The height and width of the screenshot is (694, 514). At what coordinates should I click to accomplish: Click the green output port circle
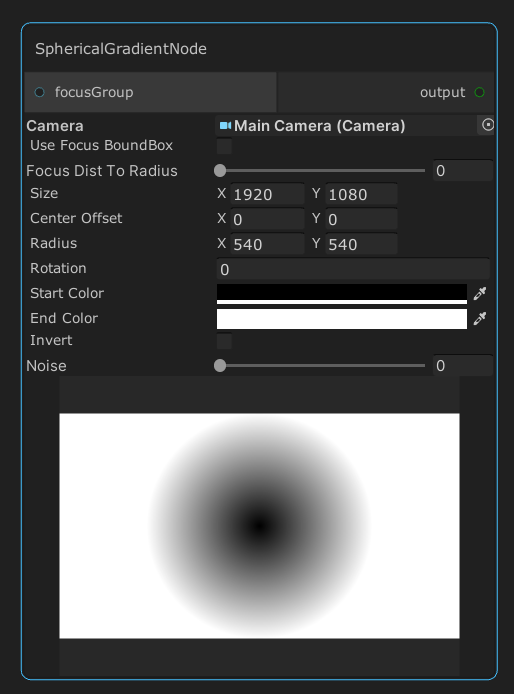pos(479,92)
